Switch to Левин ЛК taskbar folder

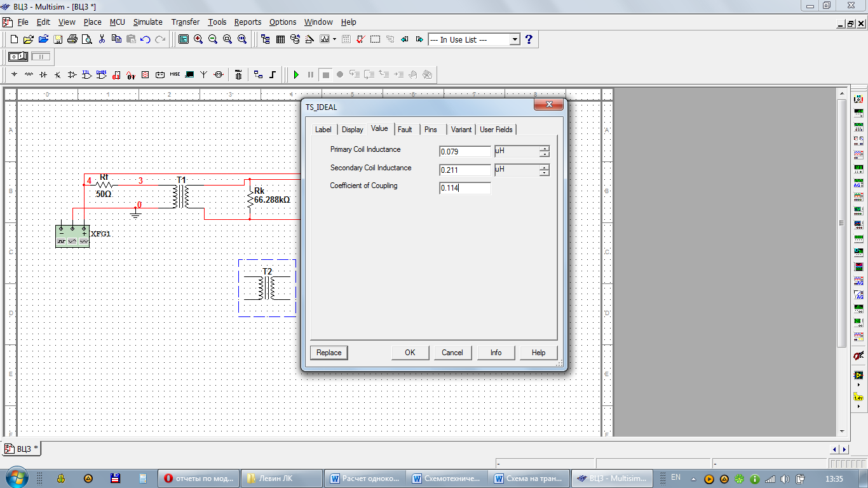tap(282, 478)
